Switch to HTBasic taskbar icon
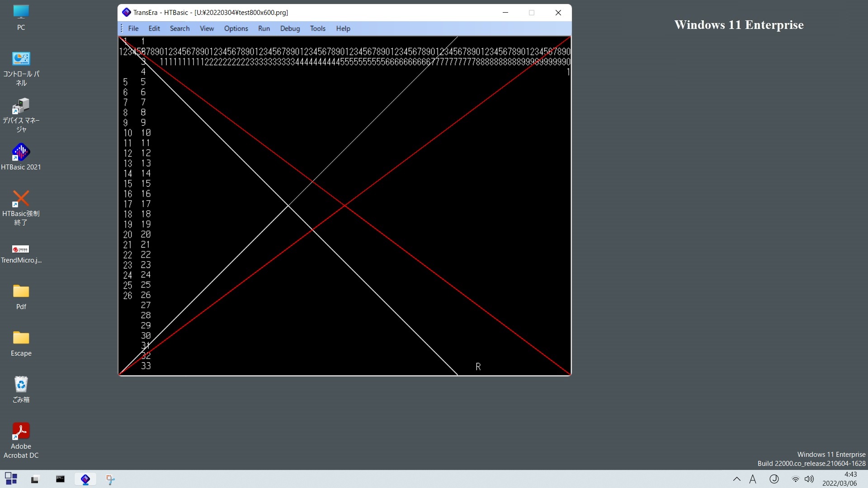 (x=85, y=479)
